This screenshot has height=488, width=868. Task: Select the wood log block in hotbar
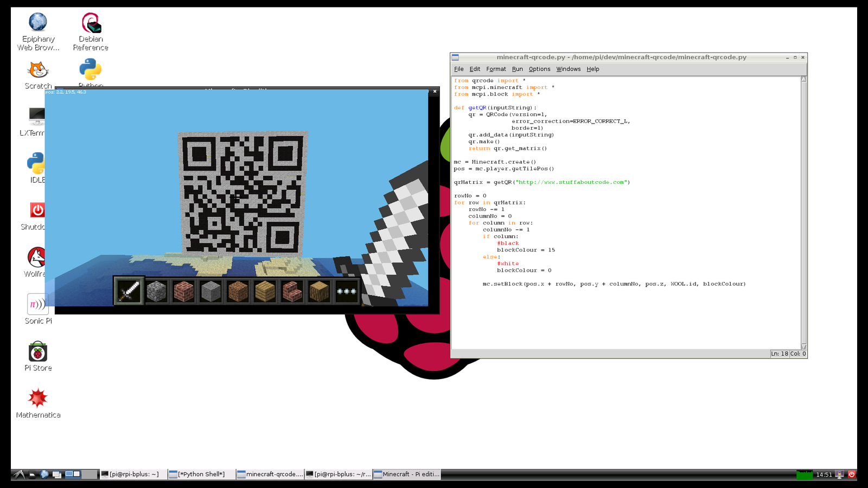tap(319, 291)
